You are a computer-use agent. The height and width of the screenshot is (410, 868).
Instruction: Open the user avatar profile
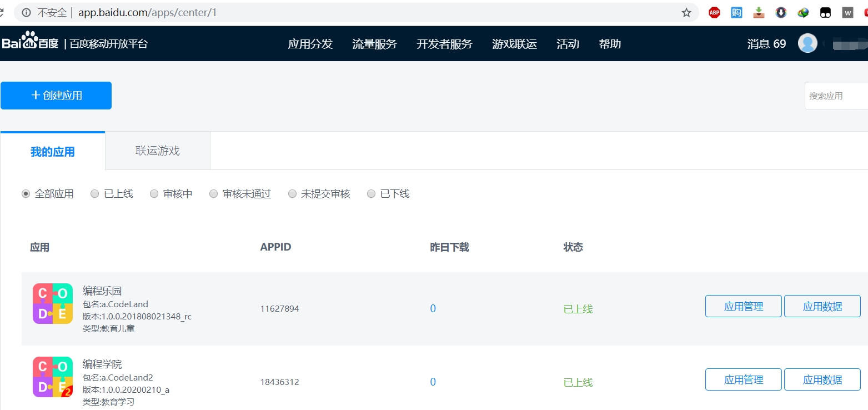tap(807, 43)
